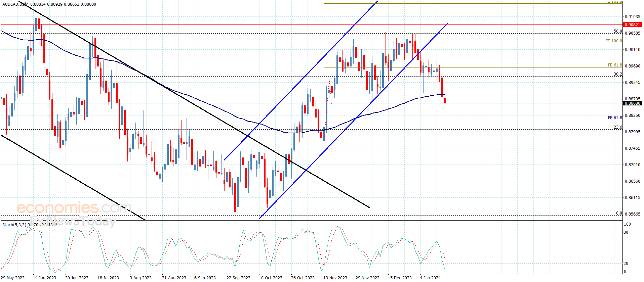
Task: Select the 29 May 2023 date marker
Action: click(x=13, y=278)
